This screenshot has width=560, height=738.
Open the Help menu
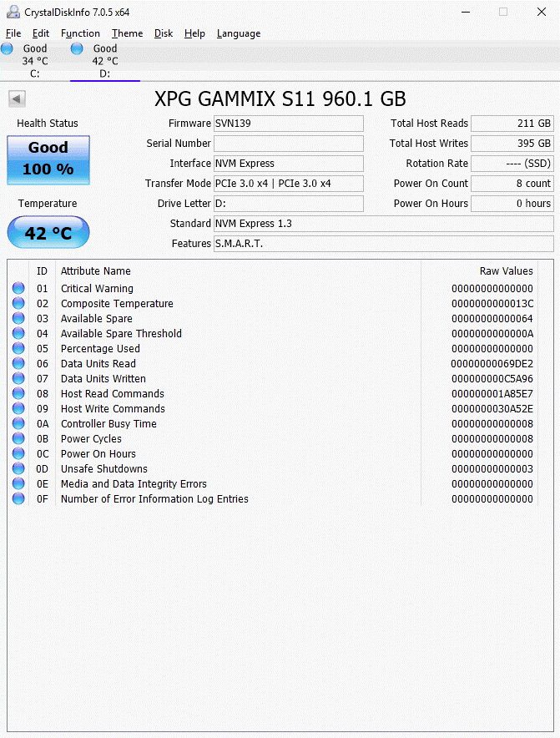[194, 33]
